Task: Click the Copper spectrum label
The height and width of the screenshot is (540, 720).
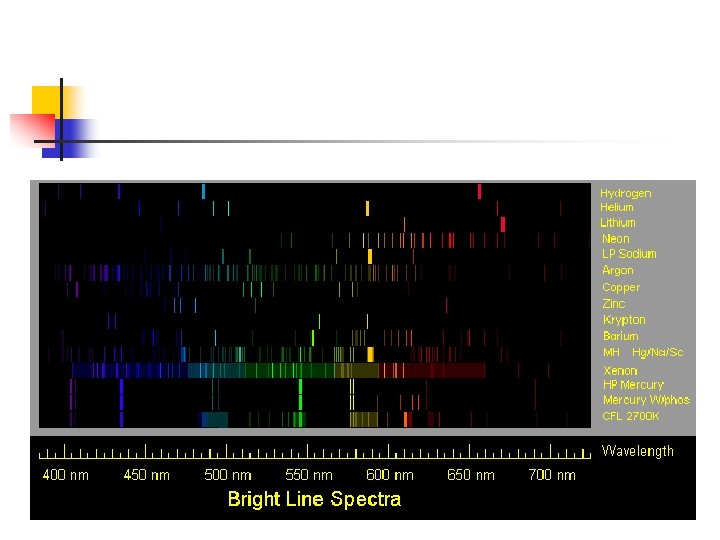Action: (621, 287)
